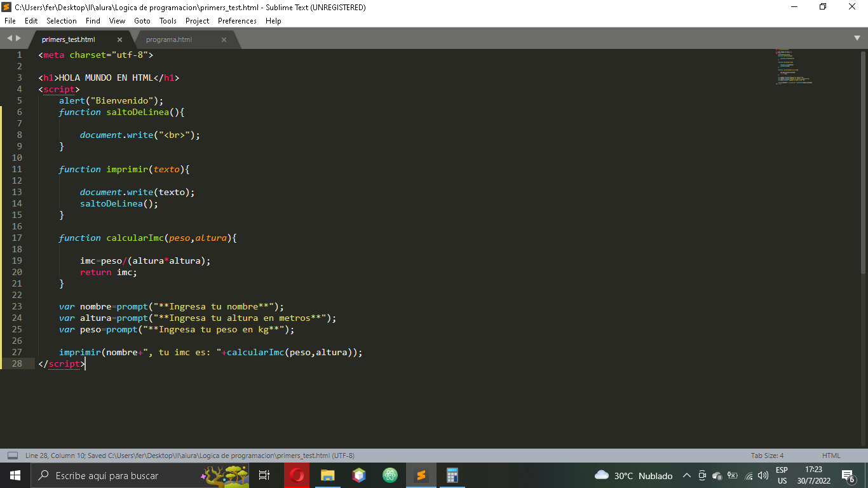Click the var altura prompt line
Viewport: 868px width, 488px height.
tap(198, 318)
